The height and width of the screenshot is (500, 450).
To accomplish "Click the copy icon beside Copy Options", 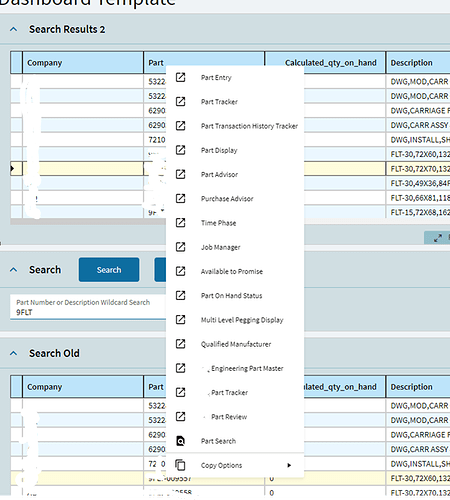I will (x=180, y=465).
